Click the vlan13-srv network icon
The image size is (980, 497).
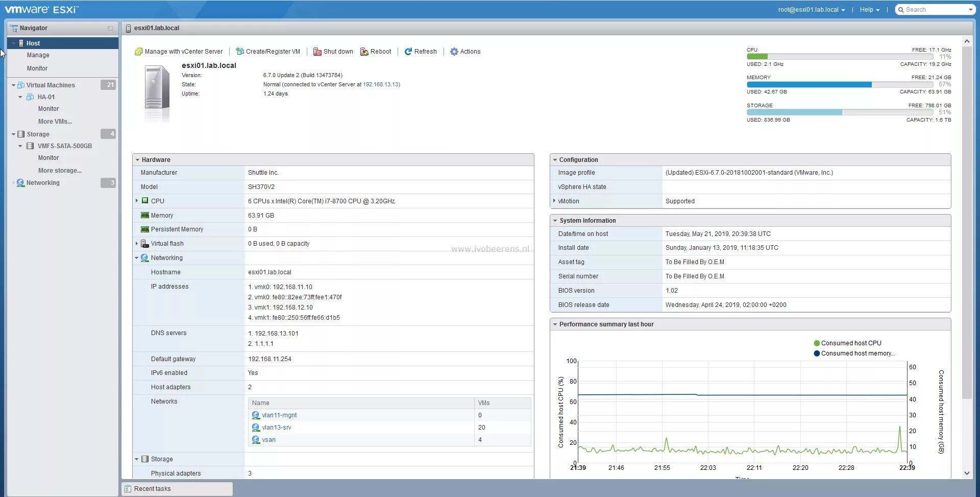tap(256, 428)
